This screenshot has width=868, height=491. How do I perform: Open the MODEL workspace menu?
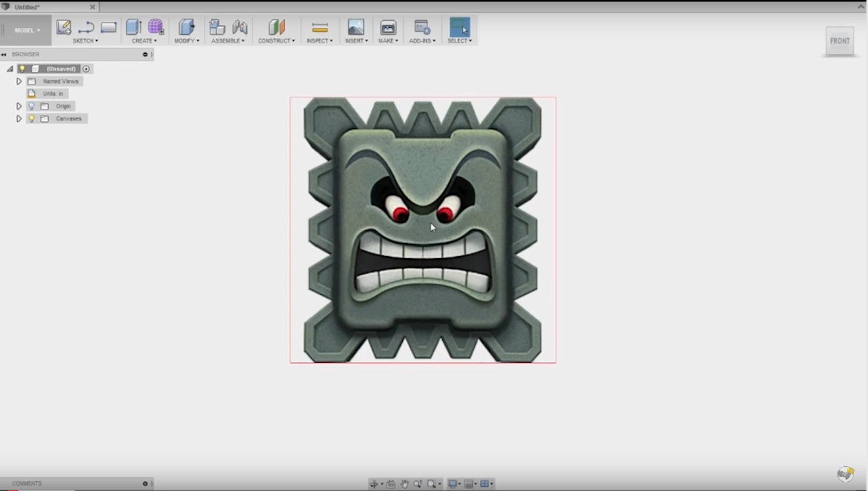(25, 30)
